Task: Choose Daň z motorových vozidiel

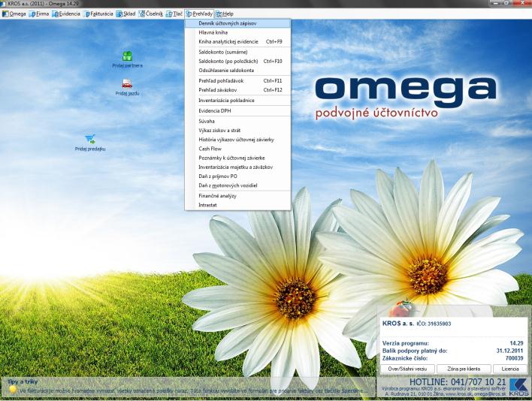Action: 237,185
